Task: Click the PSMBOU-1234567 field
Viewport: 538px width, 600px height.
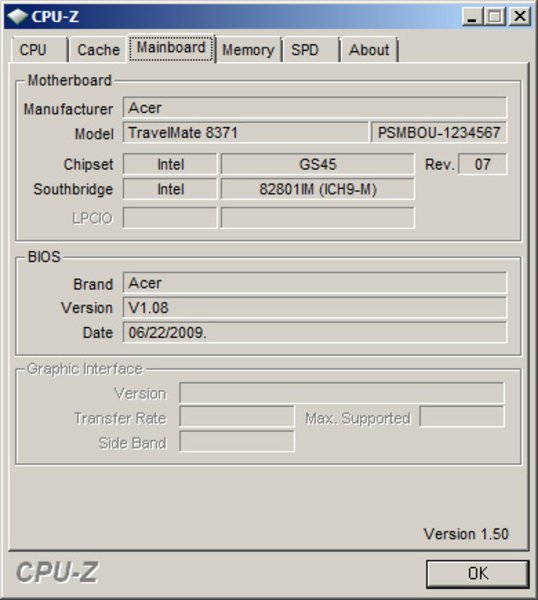Action: tap(439, 132)
